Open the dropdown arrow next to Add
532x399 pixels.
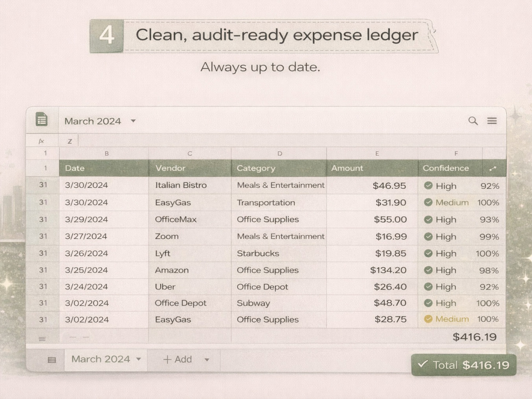click(x=206, y=360)
